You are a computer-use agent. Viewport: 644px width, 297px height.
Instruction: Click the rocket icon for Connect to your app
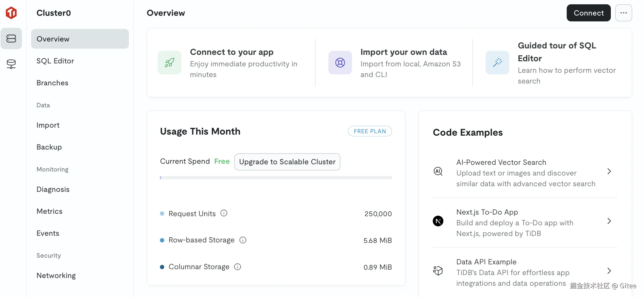coord(170,63)
